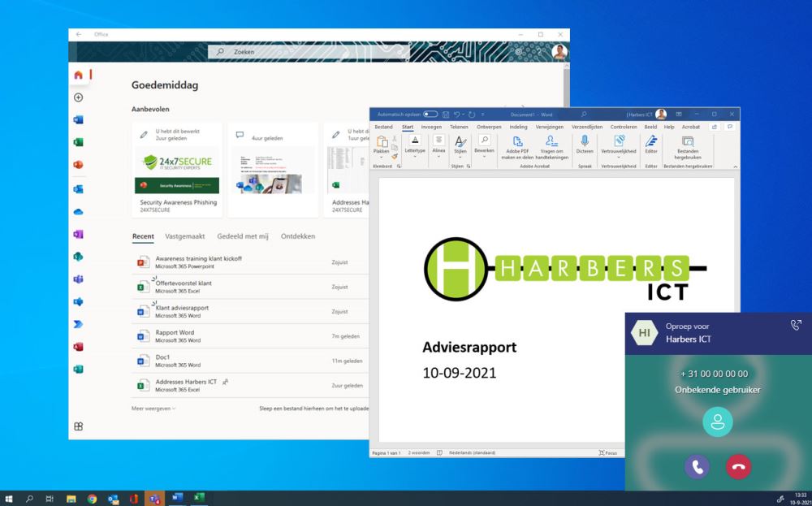The width and height of the screenshot is (812, 506).
Task: Customize the Quick Access Toolbar dropdown
Action: [x=483, y=115]
